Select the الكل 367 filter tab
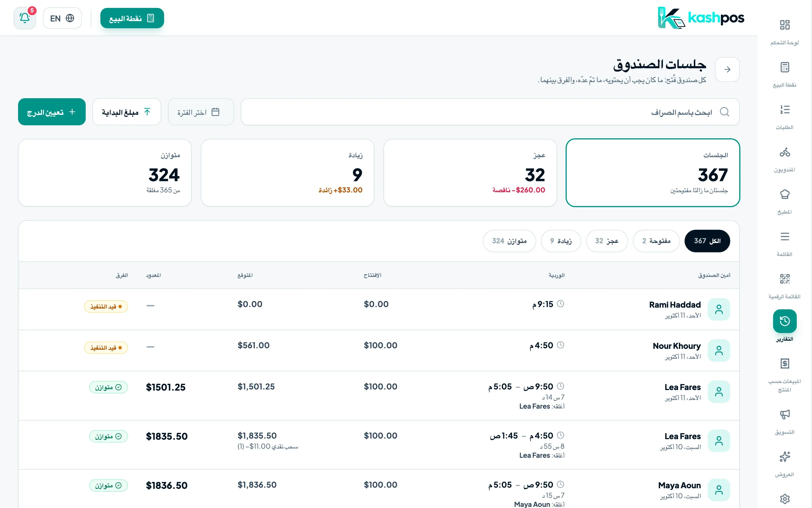812x508 pixels. 707,241
